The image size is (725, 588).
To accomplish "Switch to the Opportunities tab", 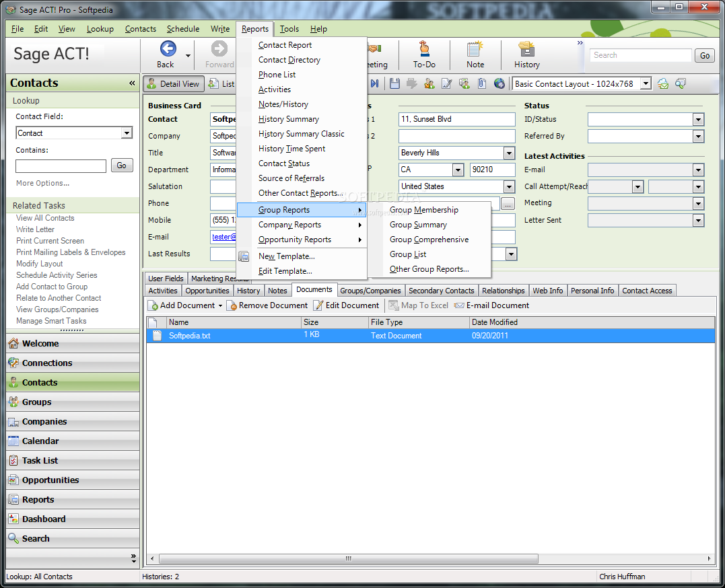I will [207, 291].
